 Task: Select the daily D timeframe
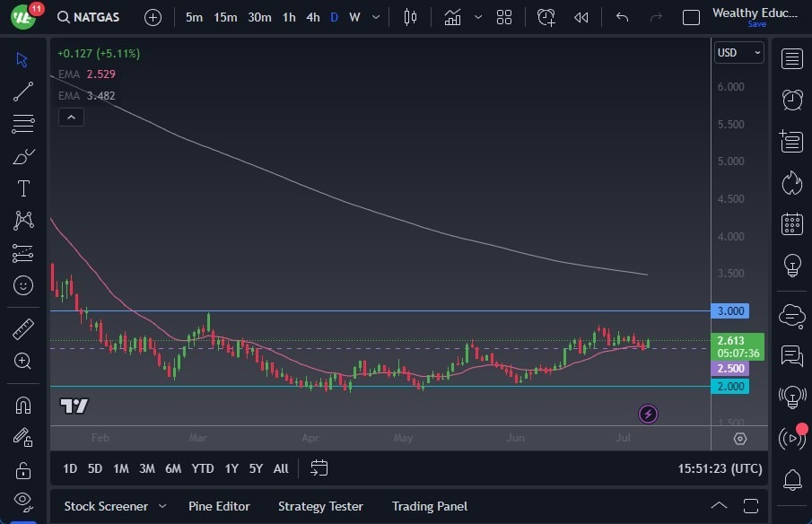(x=335, y=17)
